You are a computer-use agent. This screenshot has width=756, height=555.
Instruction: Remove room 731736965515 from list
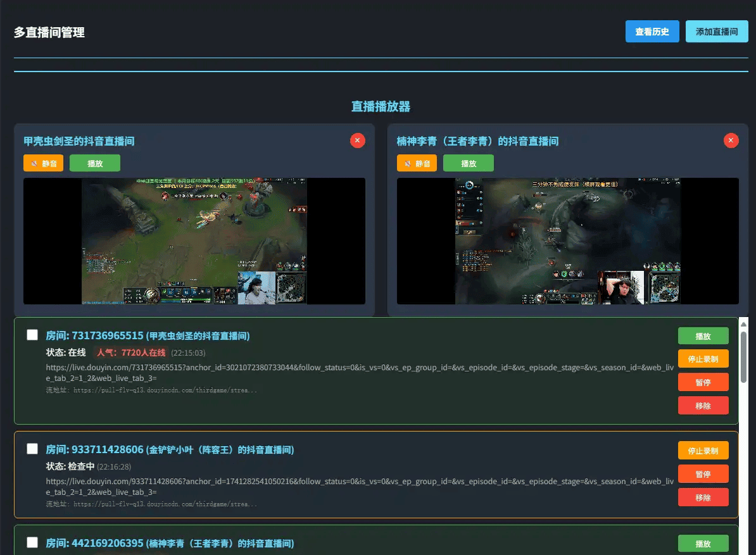(703, 406)
